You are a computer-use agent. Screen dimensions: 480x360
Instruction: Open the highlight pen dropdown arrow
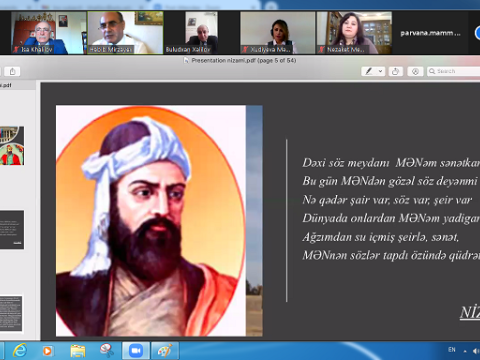pos(380,71)
